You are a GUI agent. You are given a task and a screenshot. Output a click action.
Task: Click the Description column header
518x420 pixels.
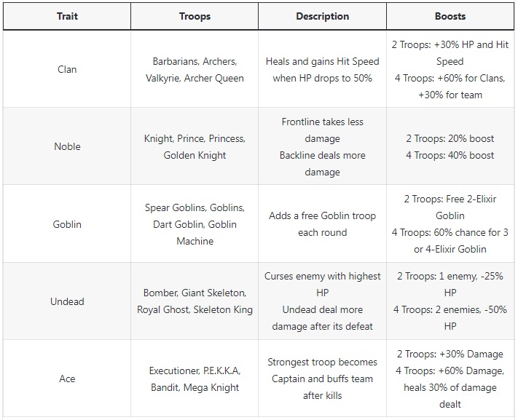point(323,16)
